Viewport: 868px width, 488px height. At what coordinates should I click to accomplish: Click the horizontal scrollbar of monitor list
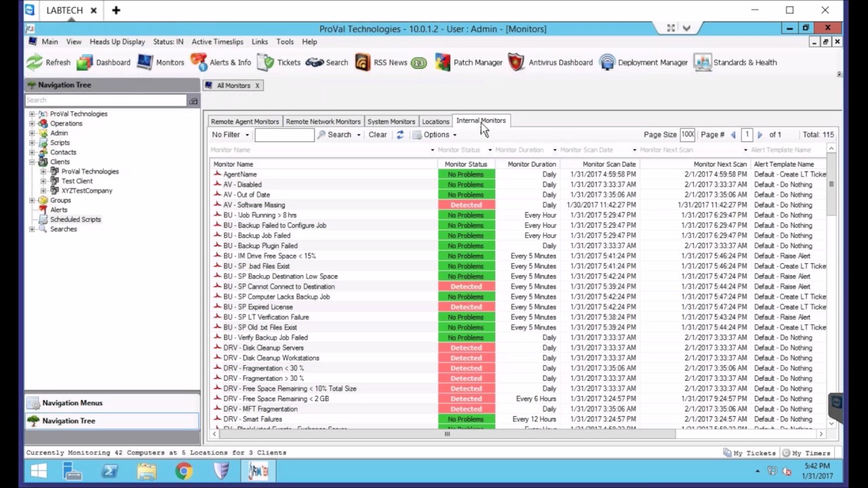coord(446,434)
